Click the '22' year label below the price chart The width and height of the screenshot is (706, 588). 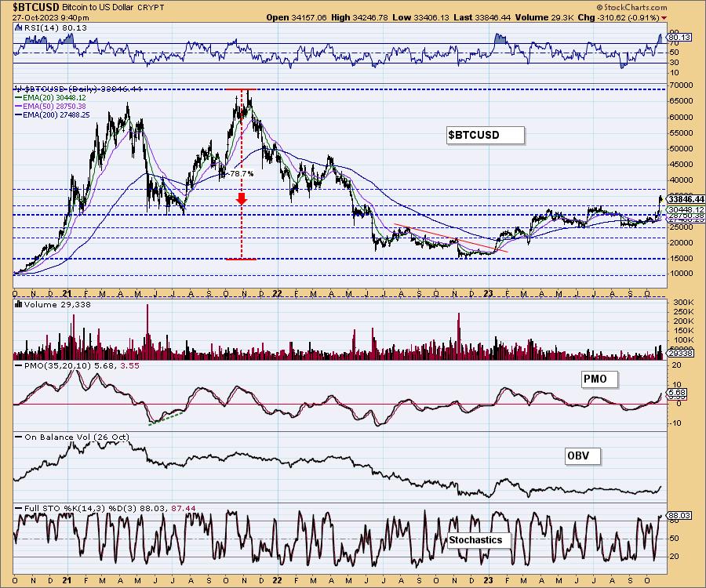(x=278, y=293)
